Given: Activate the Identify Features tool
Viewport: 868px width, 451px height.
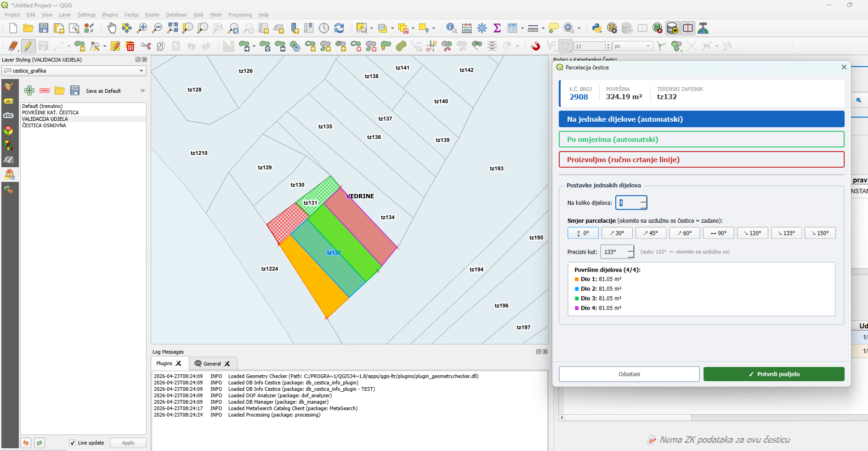Looking at the screenshot, I should (451, 28).
